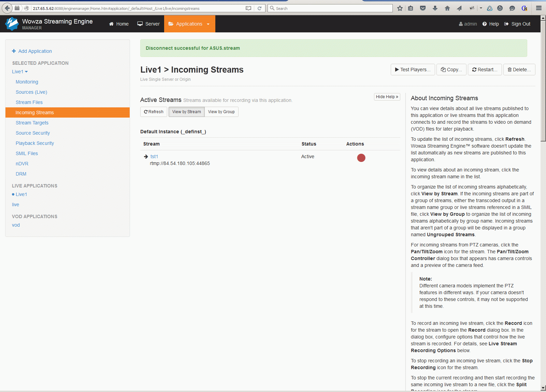Expand the Live1 selected application dropdown
This screenshot has width=546, height=392.
(x=20, y=72)
